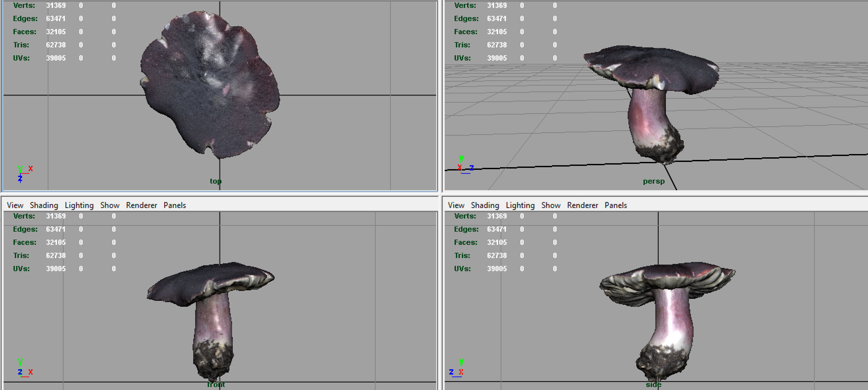The width and height of the screenshot is (868, 390).
Task: Open the Lighting menu of the side viewport
Action: coord(520,205)
